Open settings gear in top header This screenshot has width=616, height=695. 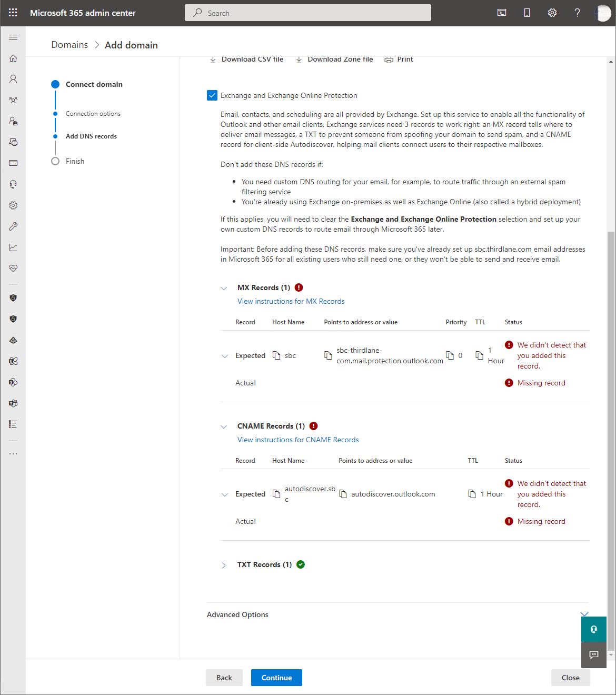tap(552, 13)
